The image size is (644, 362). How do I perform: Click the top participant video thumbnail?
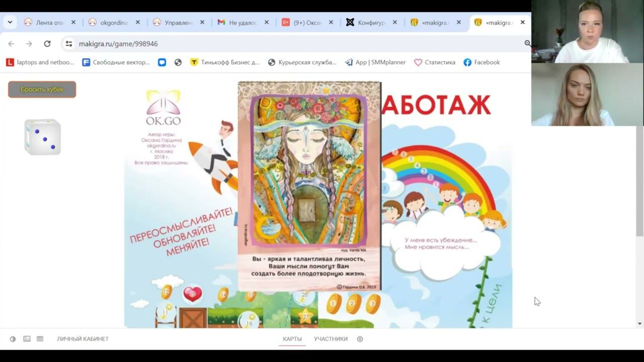point(588,31)
